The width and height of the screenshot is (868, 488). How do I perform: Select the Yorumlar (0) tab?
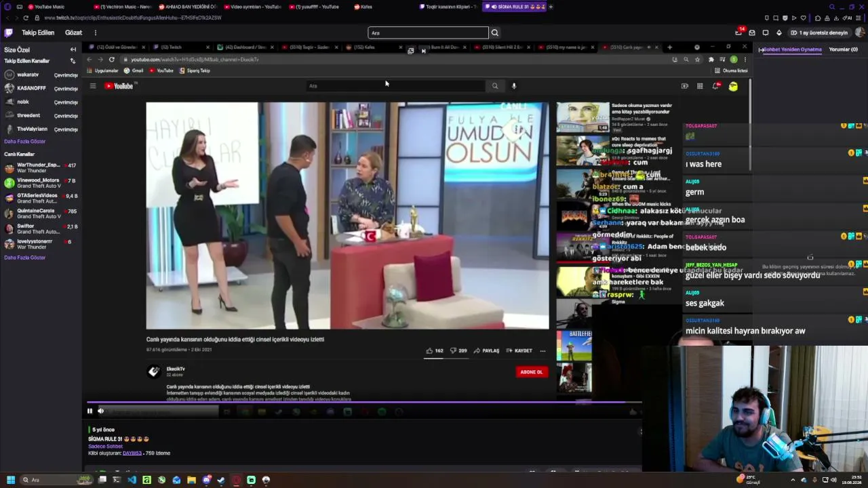[x=844, y=49]
